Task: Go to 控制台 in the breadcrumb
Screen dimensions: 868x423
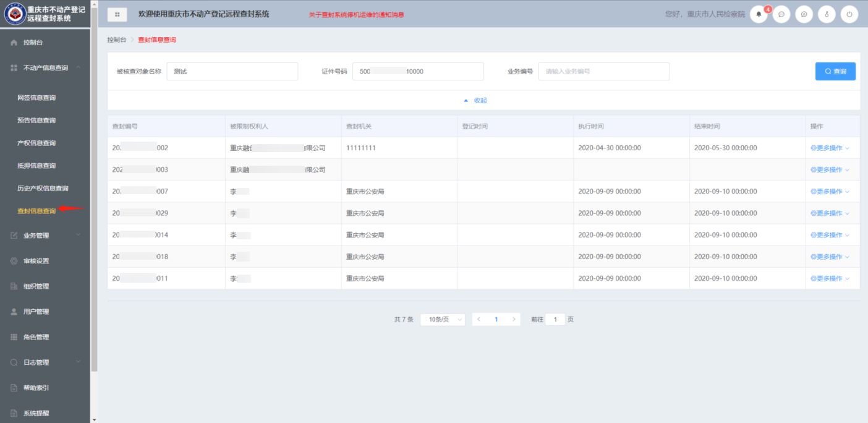Action: pyautogui.click(x=117, y=40)
